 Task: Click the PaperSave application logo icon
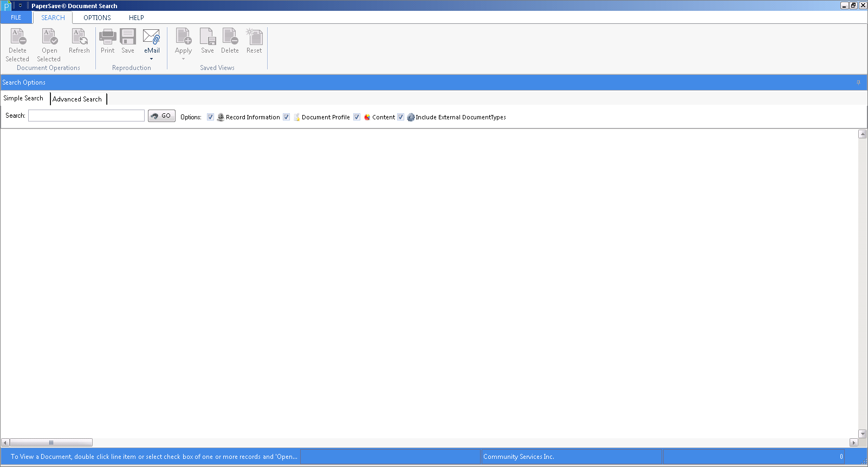click(x=6, y=6)
